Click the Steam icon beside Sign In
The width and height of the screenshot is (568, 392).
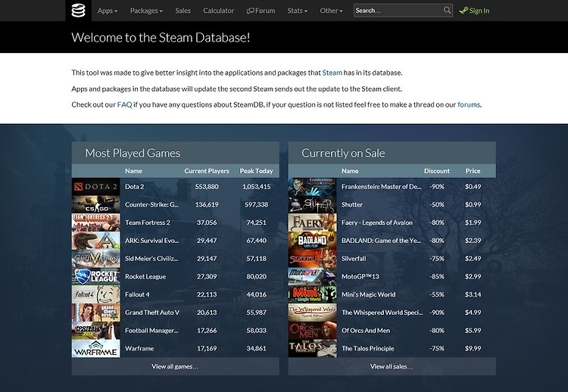[x=463, y=11]
